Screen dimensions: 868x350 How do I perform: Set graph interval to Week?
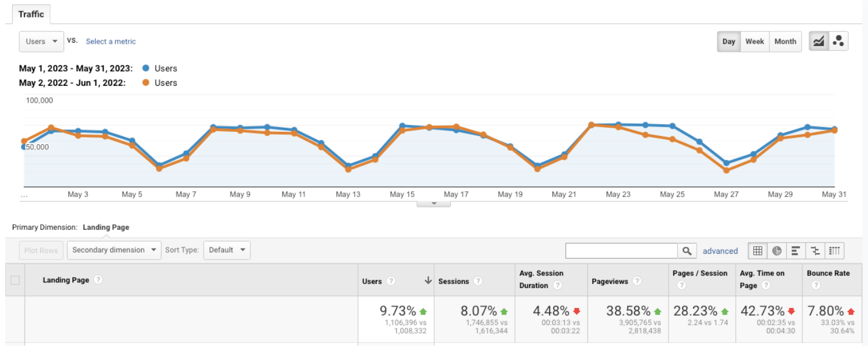coord(754,41)
